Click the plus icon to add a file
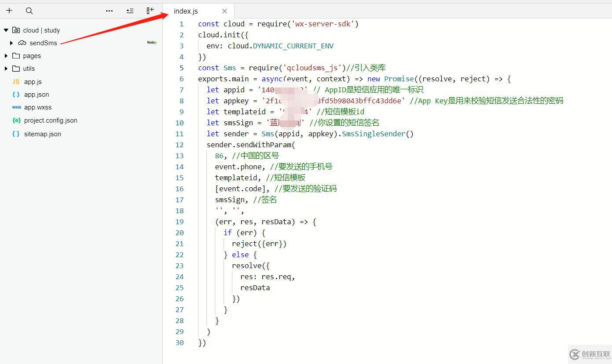This screenshot has width=612, height=364. (x=9, y=11)
